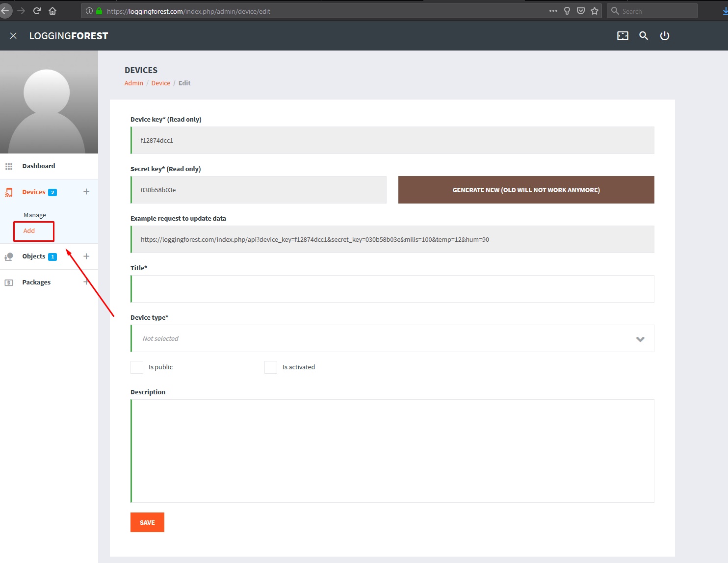Reload the page with refresh icon
The height and width of the screenshot is (563, 728).
pos(37,11)
